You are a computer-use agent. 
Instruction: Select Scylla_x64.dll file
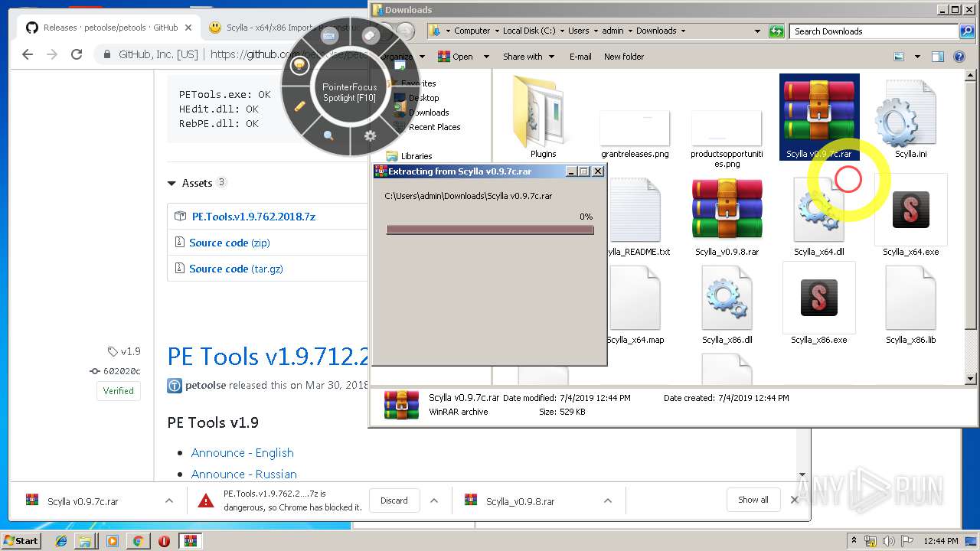click(x=819, y=217)
